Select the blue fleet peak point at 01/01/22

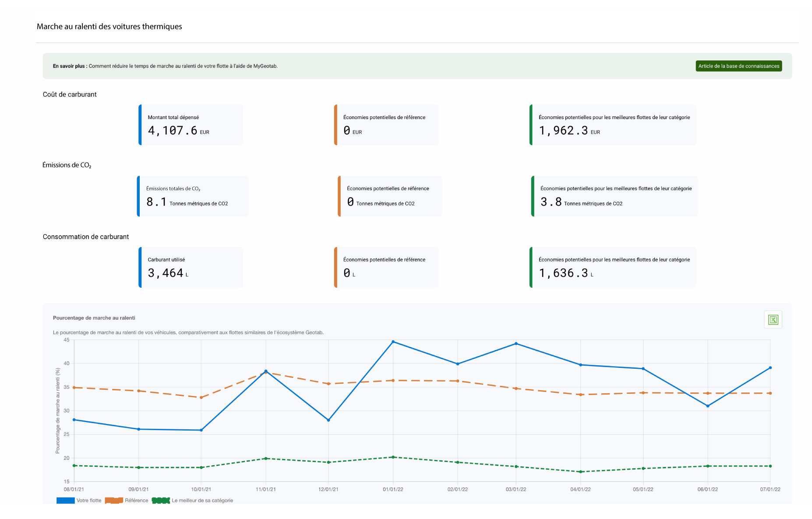[393, 342]
